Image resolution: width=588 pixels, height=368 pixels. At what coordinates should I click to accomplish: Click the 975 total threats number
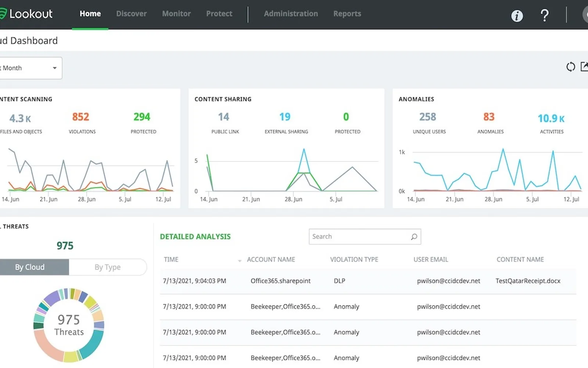point(65,246)
